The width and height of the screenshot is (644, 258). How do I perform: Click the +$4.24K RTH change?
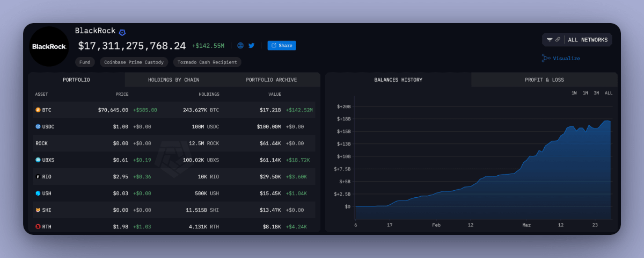click(x=296, y=226)
